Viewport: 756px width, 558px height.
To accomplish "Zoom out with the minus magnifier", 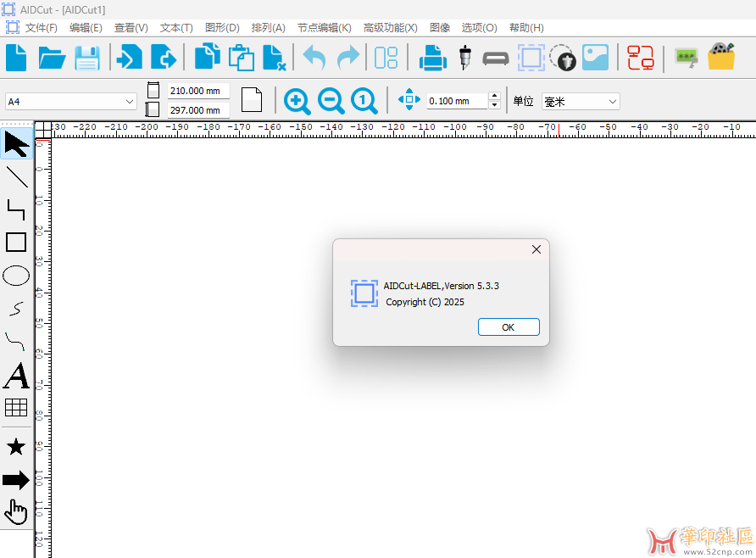I will point(331,101).
